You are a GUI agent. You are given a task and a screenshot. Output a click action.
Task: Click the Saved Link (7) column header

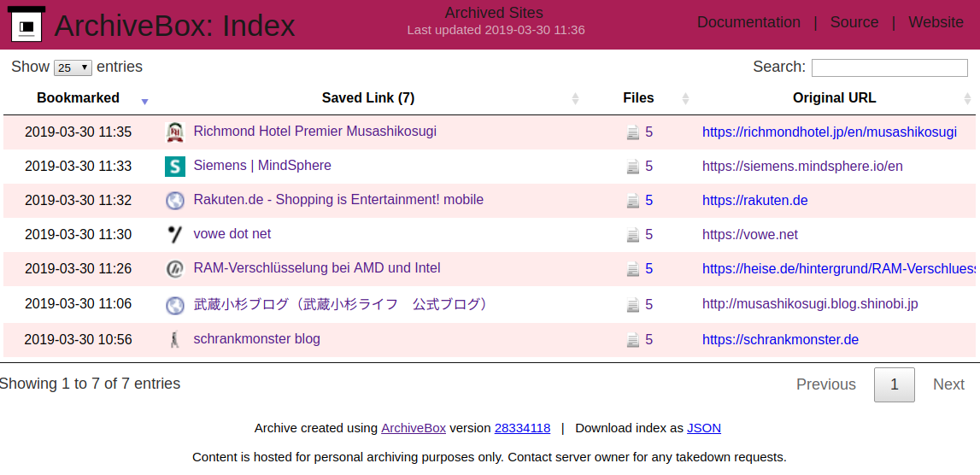pos(368,97)
